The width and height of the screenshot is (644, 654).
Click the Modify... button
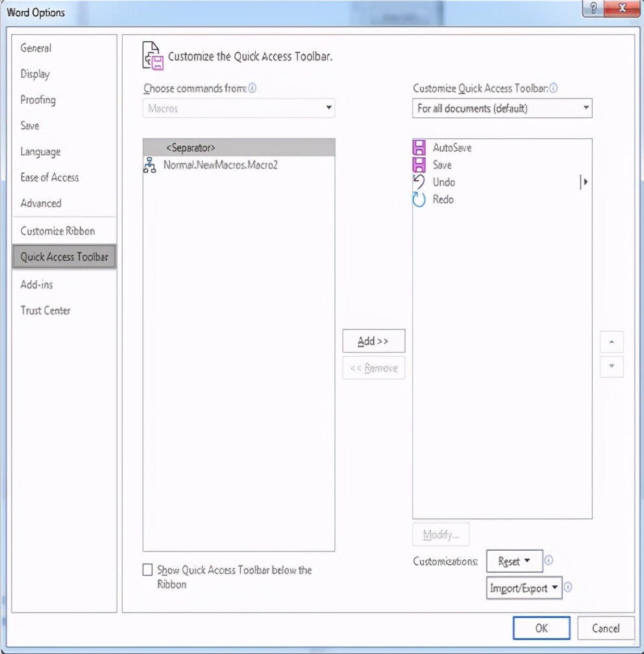pyautogui.click(x=441, y=535)
